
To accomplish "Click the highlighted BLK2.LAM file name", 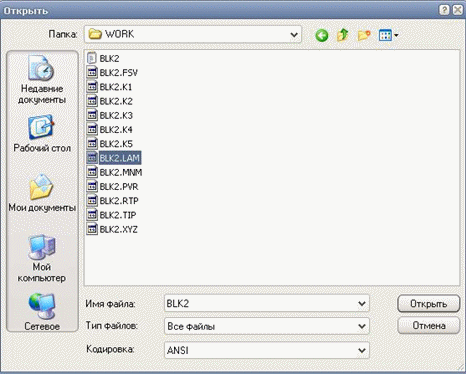I will click(120, 158).
